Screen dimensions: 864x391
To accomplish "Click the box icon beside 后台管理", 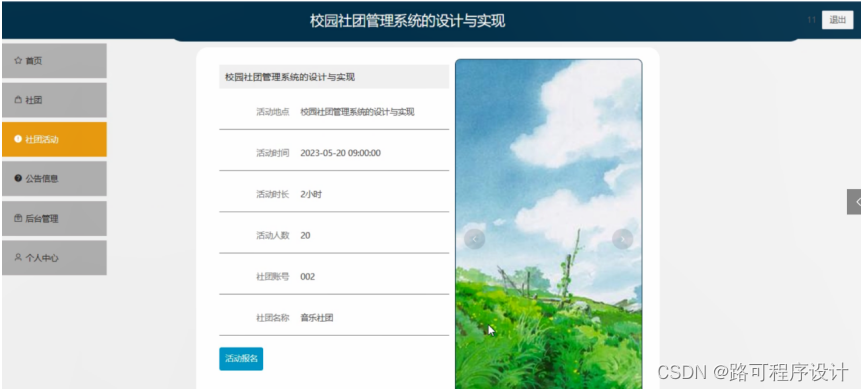I will (x=18, y=219).
